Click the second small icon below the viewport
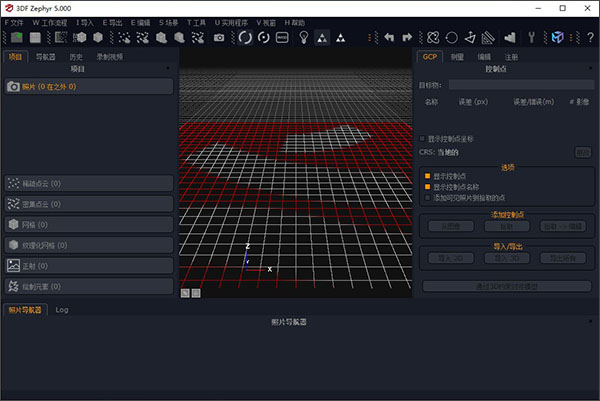 point(196,293)
